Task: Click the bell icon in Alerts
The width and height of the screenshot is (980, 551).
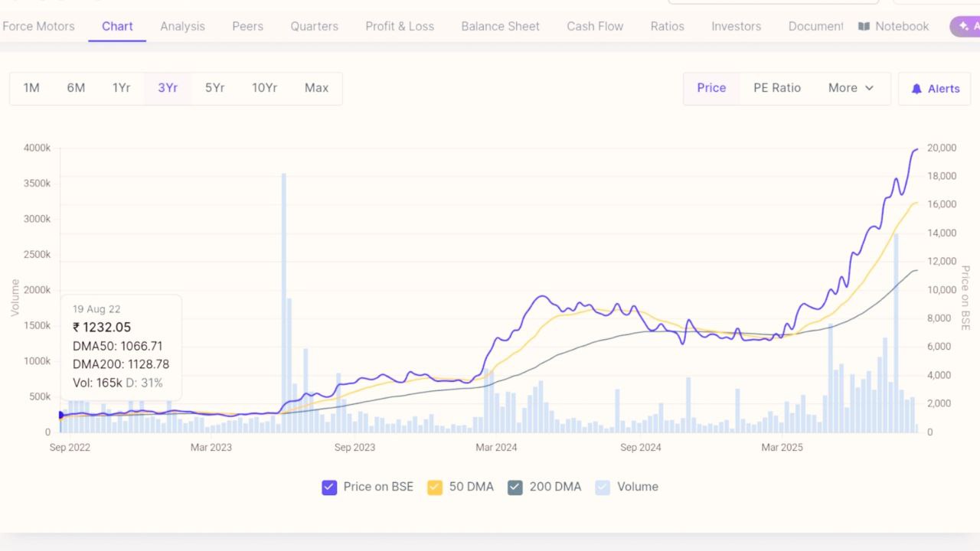Action: (916, 89)
